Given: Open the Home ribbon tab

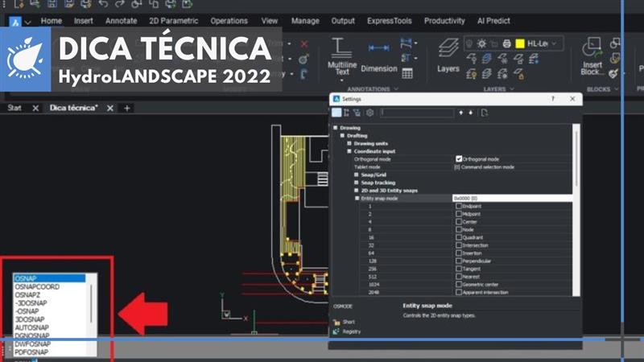Looking at the screenshot, I should [x=52, y=21].
